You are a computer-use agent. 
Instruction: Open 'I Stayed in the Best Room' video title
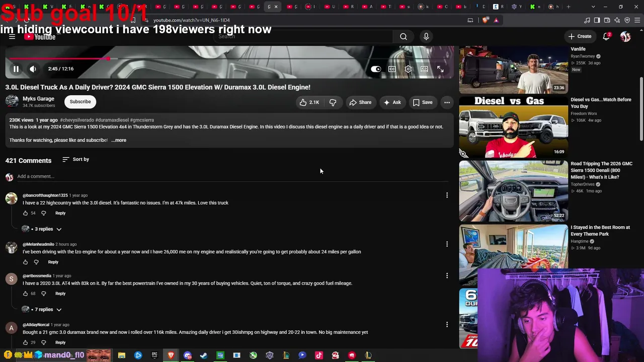click(600, 231)
